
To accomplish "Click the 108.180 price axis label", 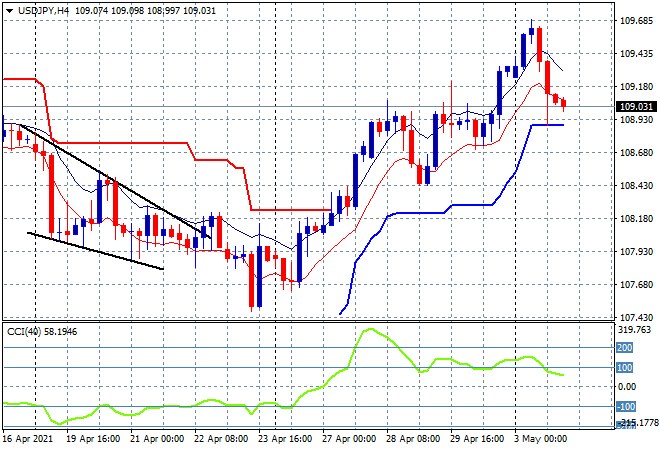I will (636, 218).
